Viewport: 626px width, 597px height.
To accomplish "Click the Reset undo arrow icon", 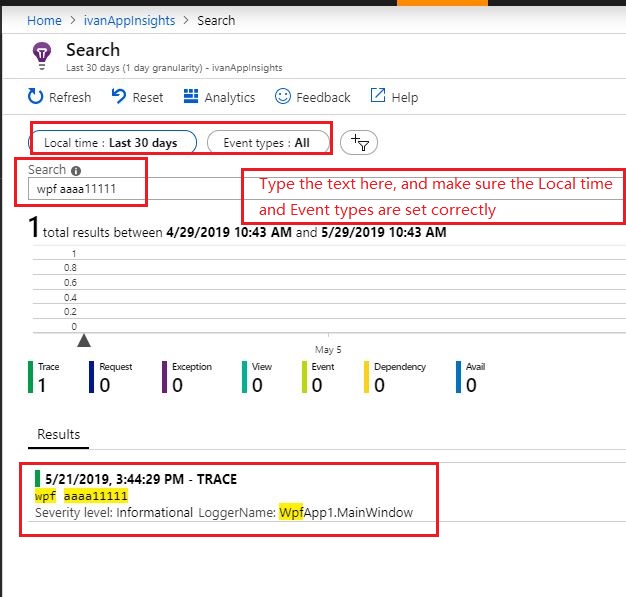I will point(119,96).
